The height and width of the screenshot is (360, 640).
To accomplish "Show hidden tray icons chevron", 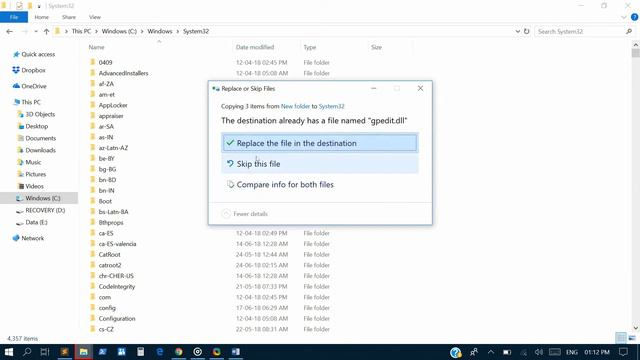I will click(x=491, y=352).
